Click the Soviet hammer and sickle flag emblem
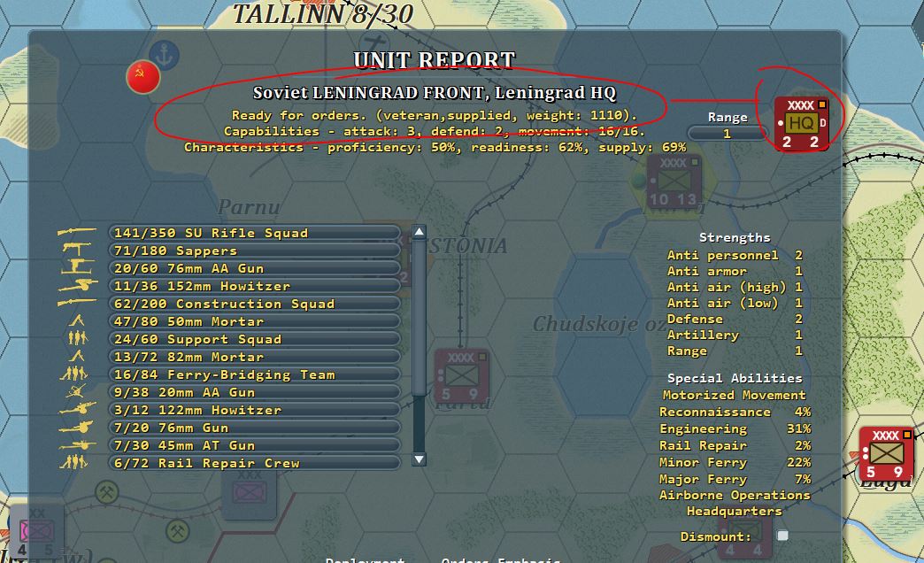924x563 pixels. (x=143, y=77)
